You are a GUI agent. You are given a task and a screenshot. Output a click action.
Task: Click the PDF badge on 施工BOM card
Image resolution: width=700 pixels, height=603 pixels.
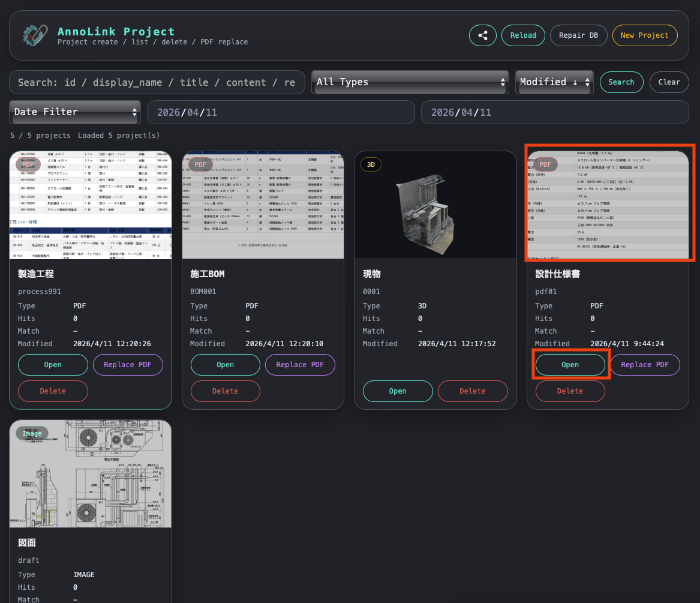(x=200, y=164)
